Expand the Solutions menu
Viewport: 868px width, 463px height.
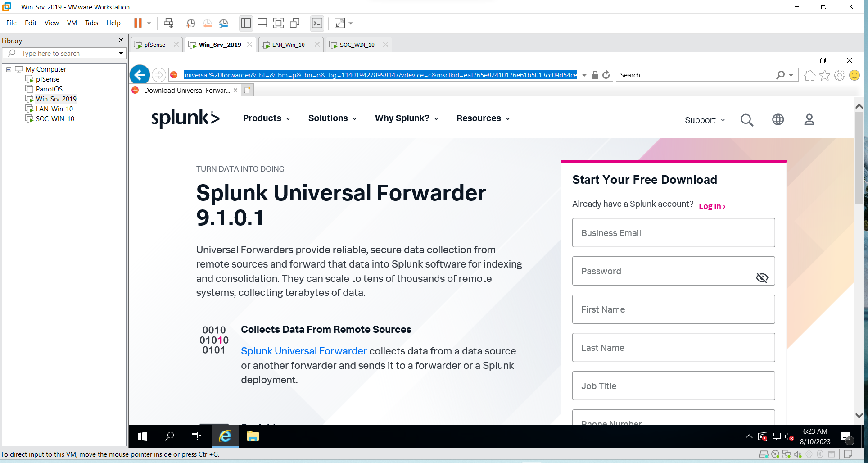point(333,118)
